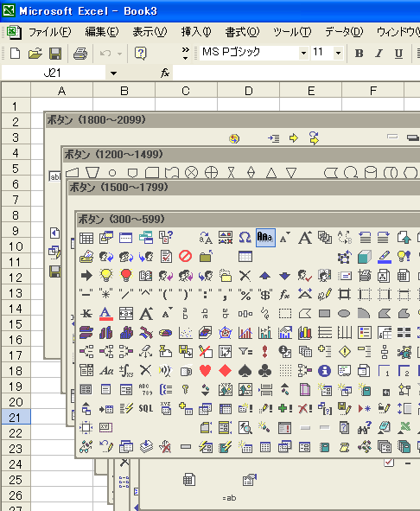Click the black right arrow icon
This screenshot has height=511, width=420.
click(x=86, y=275)
